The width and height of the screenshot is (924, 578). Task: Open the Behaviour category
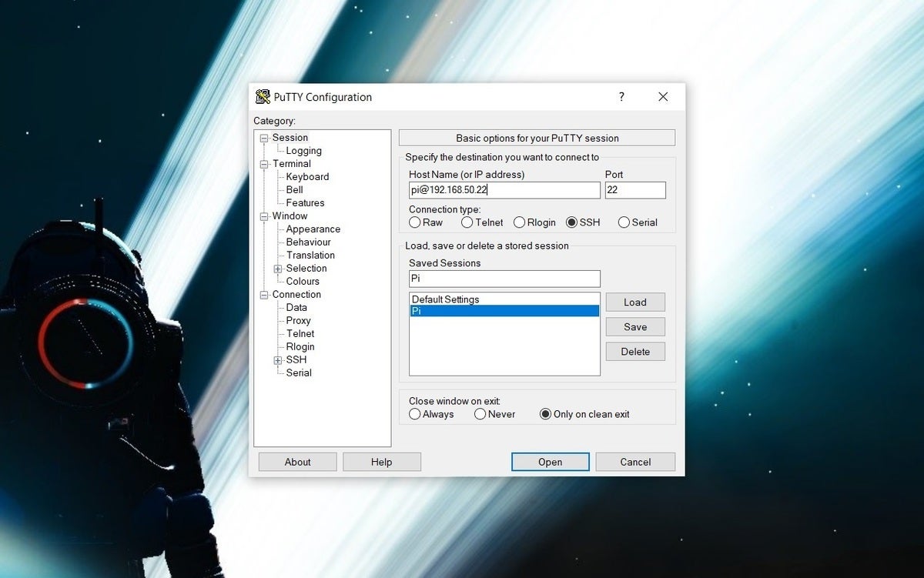pyautogui.click(x=308, y=242)
